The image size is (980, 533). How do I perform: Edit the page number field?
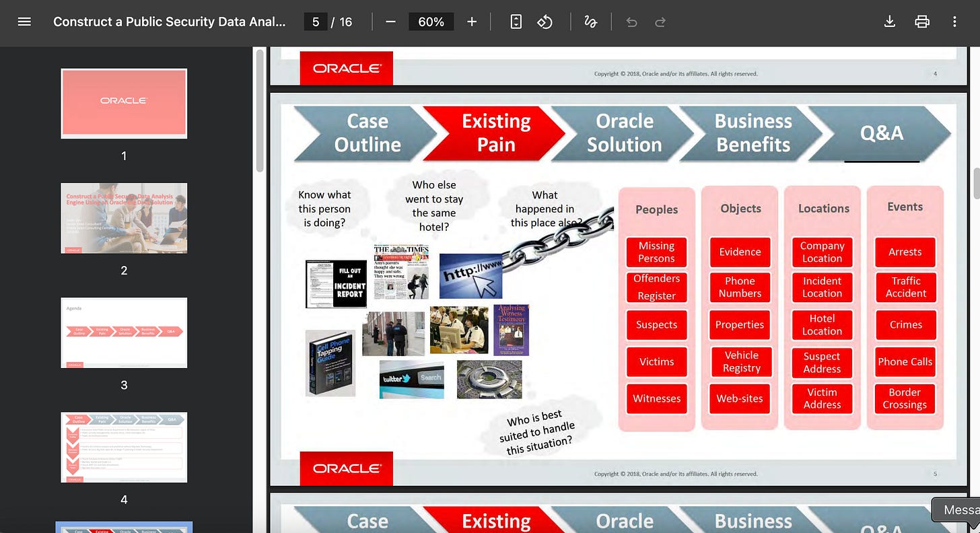click(315, 22)
